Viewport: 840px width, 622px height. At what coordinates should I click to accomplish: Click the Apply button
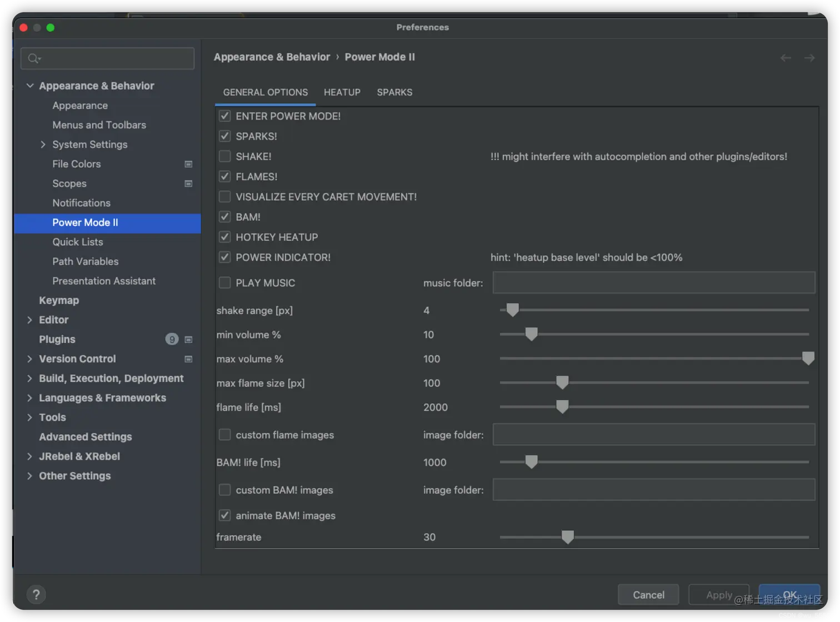(719, 595)
